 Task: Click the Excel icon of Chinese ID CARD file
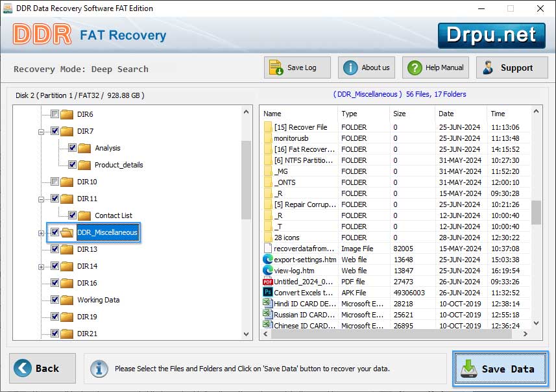click(x=267, y=325)
